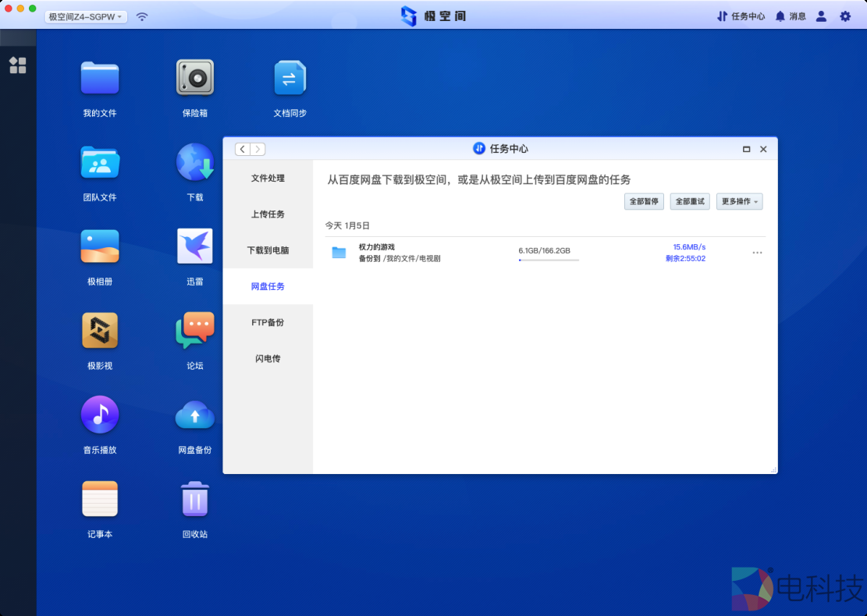
Task: Open the 保险箱 (Safe Box) app
Action: [194, 78]
